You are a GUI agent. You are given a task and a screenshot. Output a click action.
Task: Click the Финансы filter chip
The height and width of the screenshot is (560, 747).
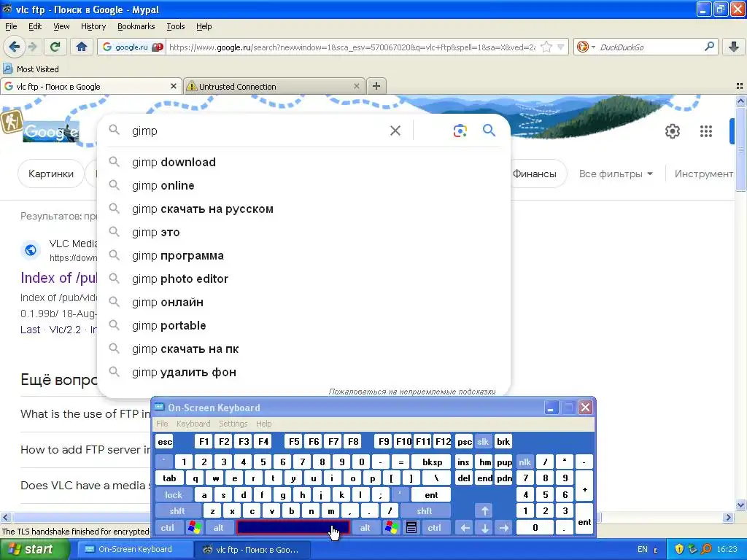(x=536, y=174)
